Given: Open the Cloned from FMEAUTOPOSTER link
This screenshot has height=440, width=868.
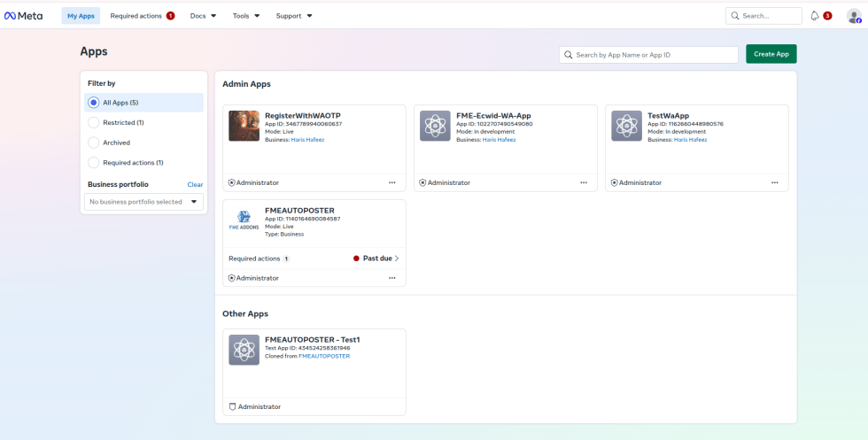Looking at the screenshot, I should (x=324, y=357).
